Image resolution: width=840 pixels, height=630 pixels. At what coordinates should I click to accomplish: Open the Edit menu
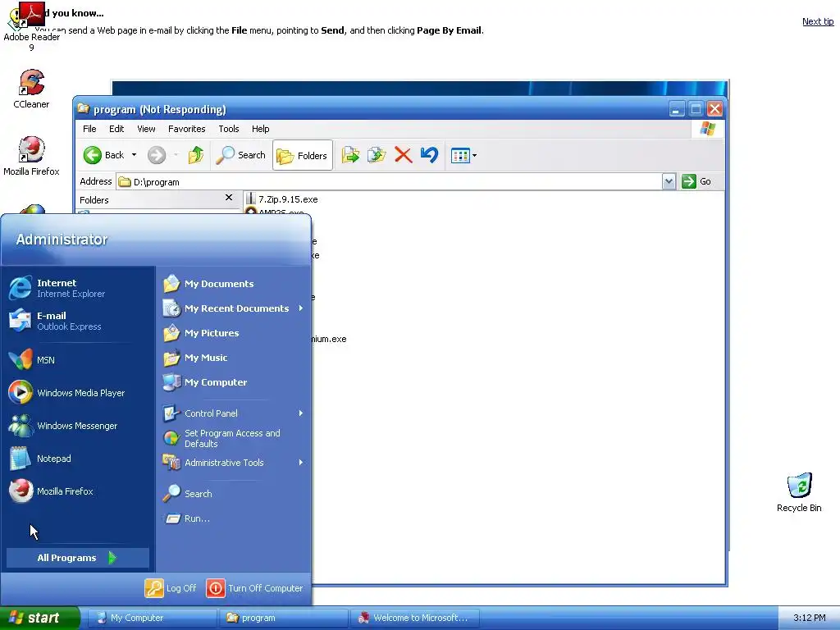[x=116, y=129]
